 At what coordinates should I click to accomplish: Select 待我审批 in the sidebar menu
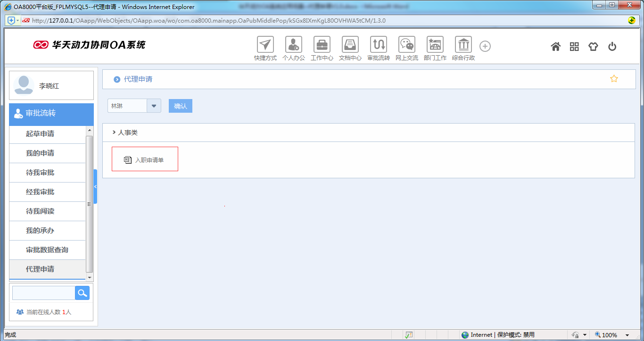(x=40, y=173)
